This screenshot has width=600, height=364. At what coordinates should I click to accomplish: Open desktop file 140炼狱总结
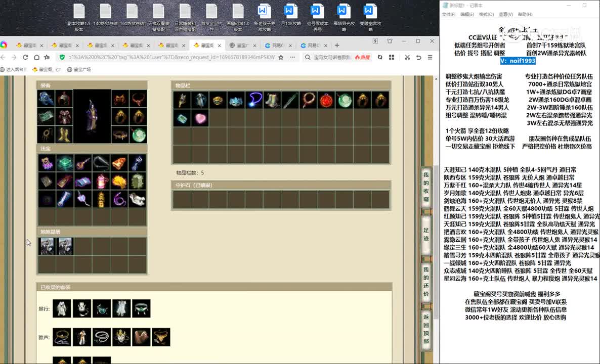[x=106, y=15]
